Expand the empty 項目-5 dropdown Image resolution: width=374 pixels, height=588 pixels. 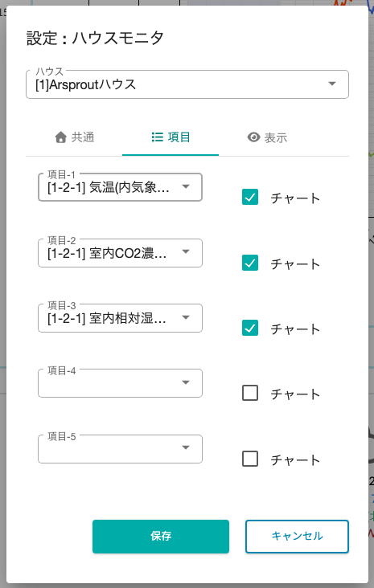(120, 449)
